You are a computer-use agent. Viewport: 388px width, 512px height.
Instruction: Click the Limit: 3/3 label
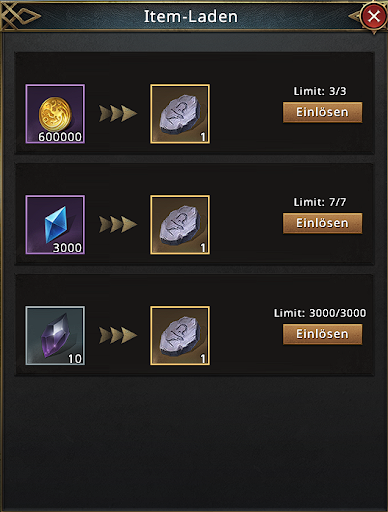[x=320, y=91]
